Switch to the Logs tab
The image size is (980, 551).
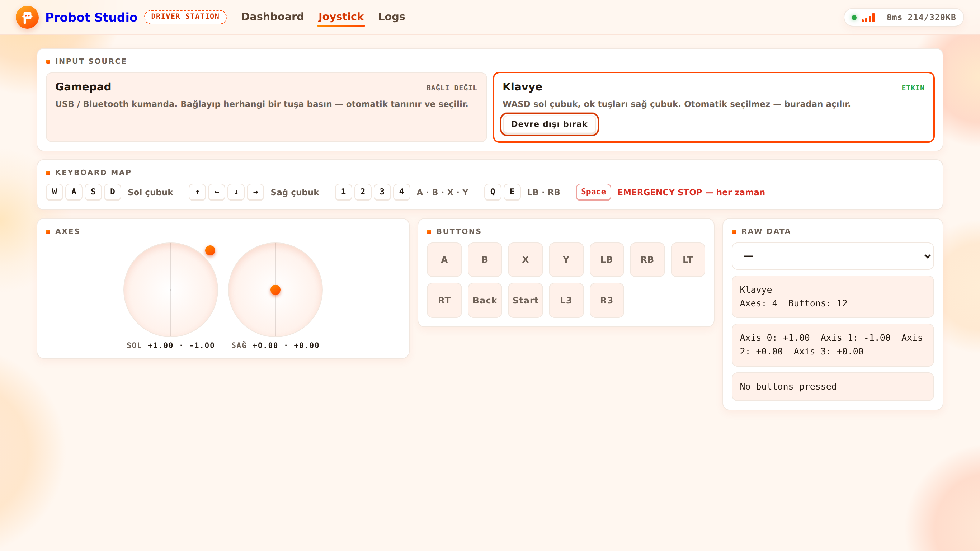[x=391, y=17]
